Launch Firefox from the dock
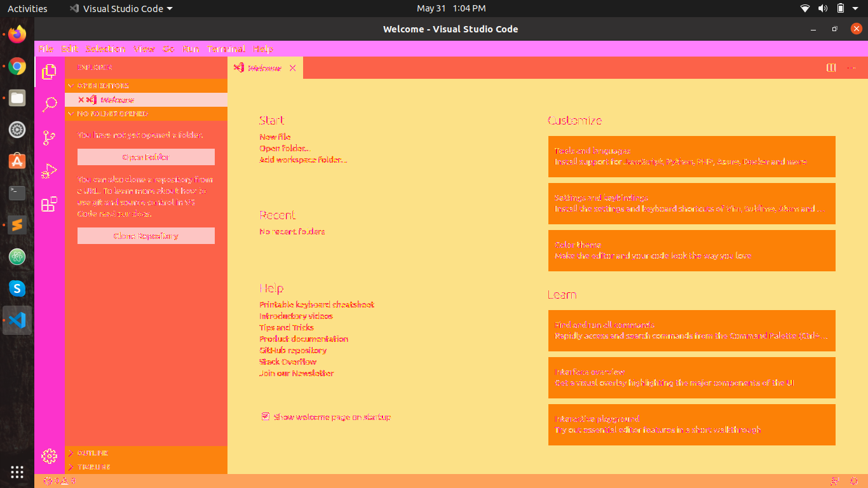This screenshot has width=868, height=488. click(x=17, y=34)
